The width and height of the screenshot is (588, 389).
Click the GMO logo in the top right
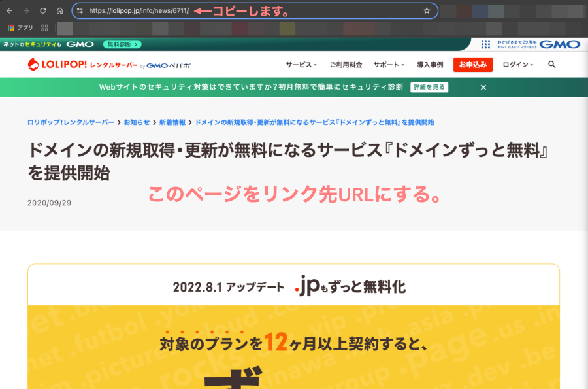(x=559, y=44)
